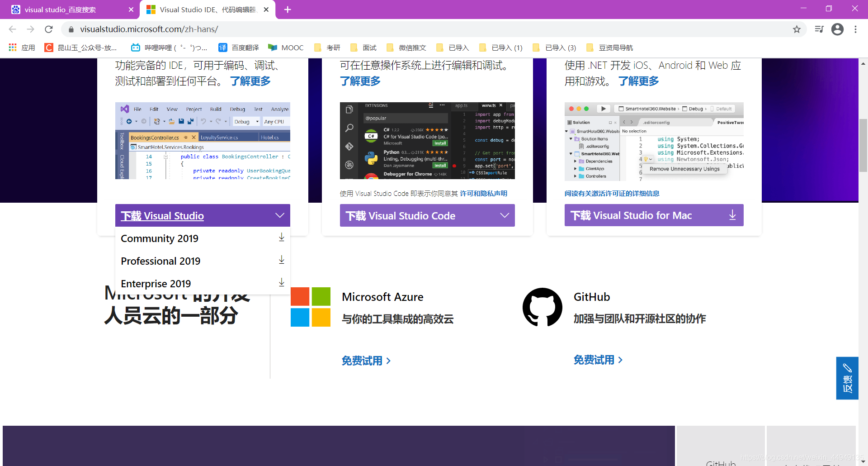Open the 百度翻译 bookmark
This screenshot has height=466, width=868.
tap(239, 48)
